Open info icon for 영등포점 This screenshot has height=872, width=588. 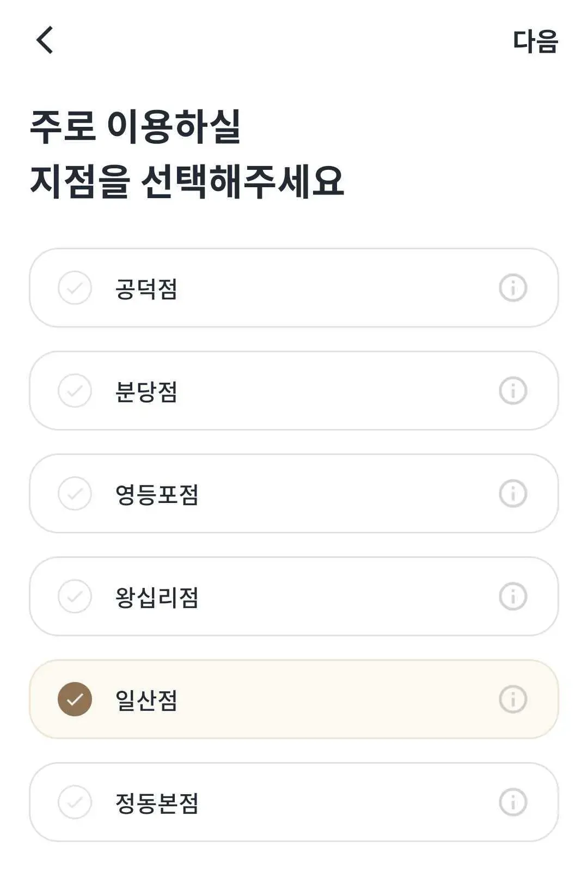[x=513, y=494]
